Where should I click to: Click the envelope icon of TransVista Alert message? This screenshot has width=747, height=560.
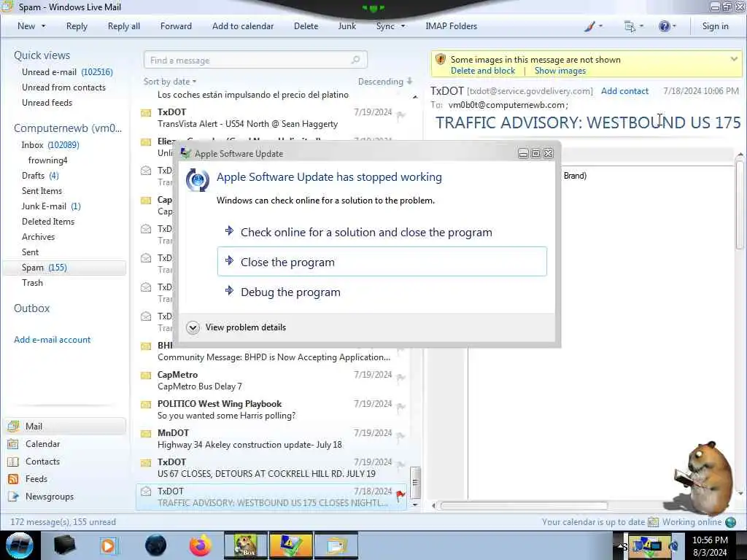pos(146,113)
